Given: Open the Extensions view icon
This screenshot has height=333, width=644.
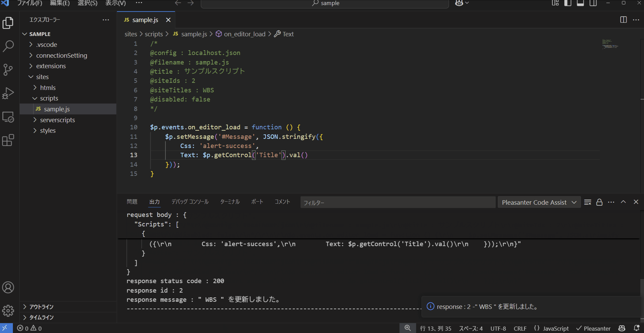Looking at the screenshot, I should point(8,140).
